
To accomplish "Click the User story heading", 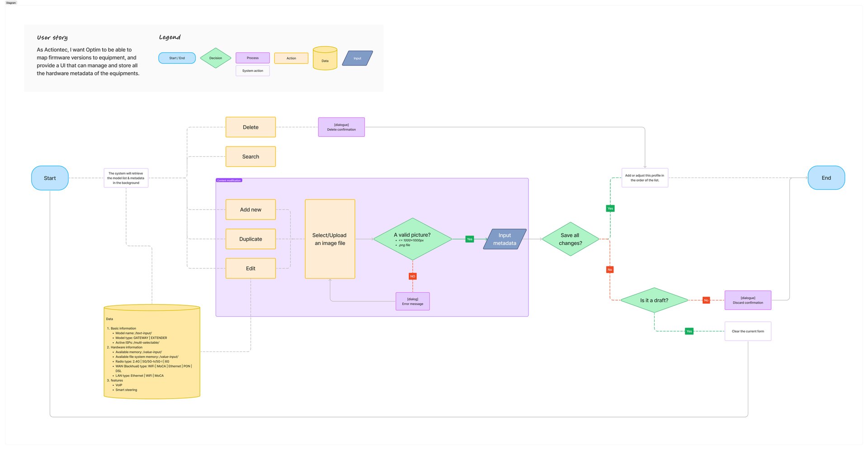I will (52, 37).
